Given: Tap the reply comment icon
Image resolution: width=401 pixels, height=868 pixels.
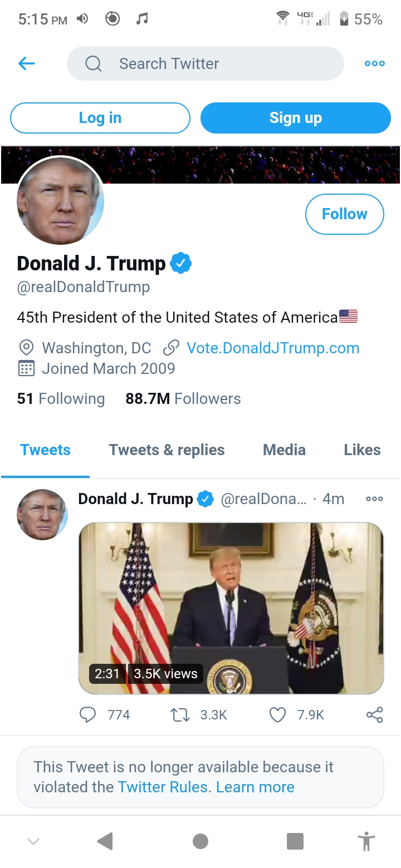Looking at the screenshot, I should pyautogui.click(x=88, y=714).
